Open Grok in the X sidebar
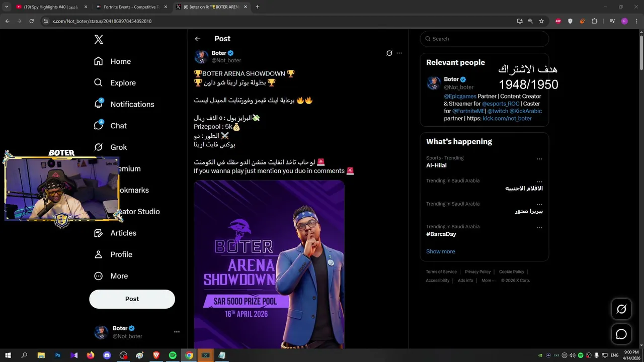 pyautogui.click(x=110, y=147)
